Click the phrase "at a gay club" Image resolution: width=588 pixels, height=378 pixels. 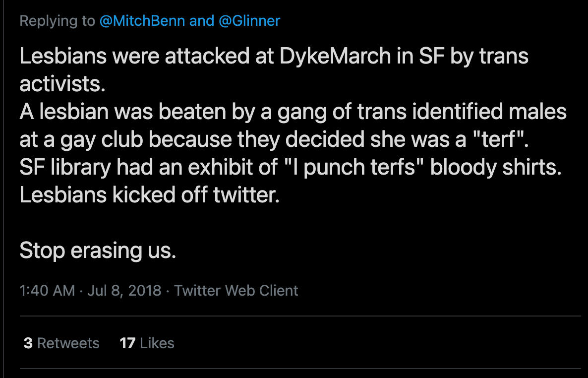pyautogui.click(x=82, y=140)
